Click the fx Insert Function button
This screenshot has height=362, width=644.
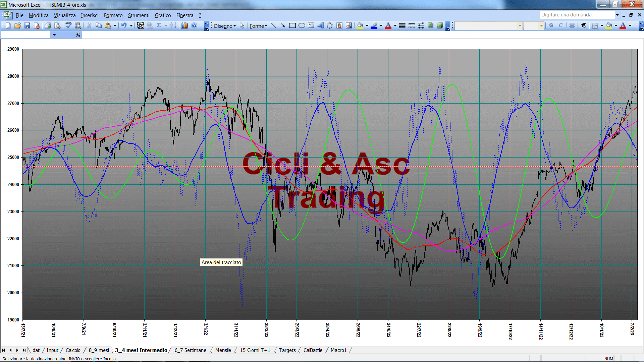pos(78,35)
